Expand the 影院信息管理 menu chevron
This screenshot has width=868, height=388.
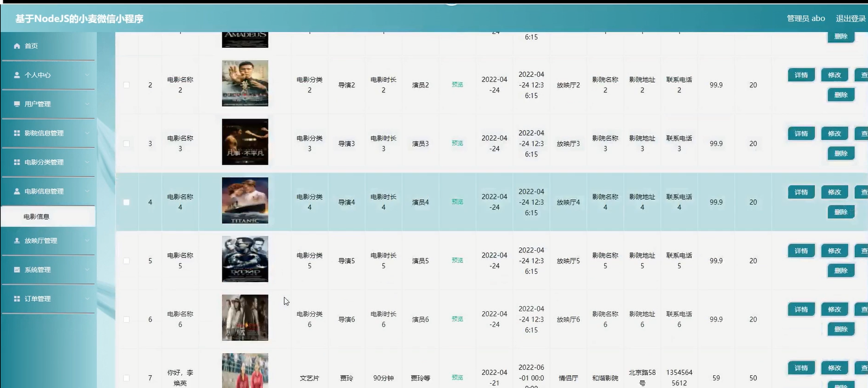pyautogui.click(x=87, y=133)
